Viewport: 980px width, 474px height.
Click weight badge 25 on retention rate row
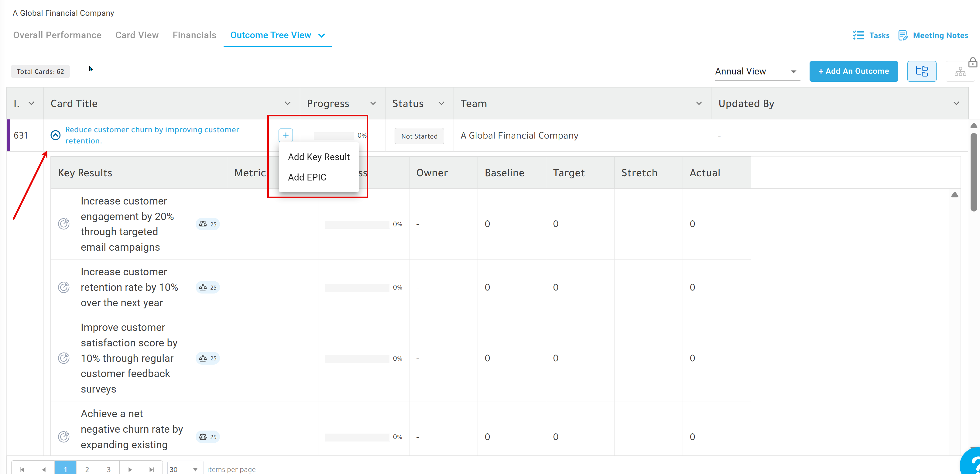[208, 287]
